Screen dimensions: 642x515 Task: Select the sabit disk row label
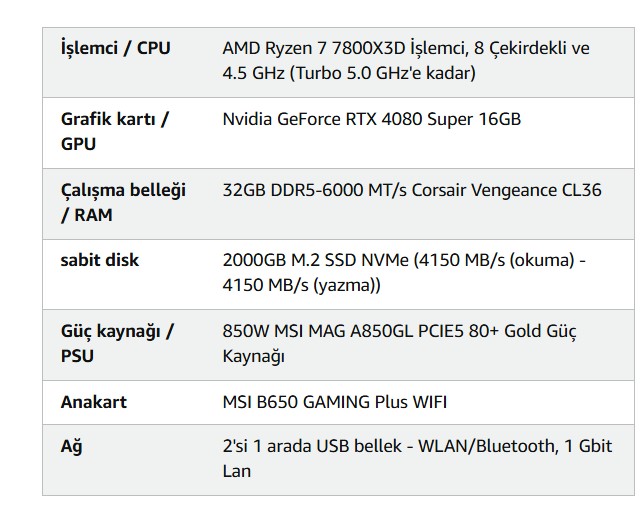[x=100, y=260]
